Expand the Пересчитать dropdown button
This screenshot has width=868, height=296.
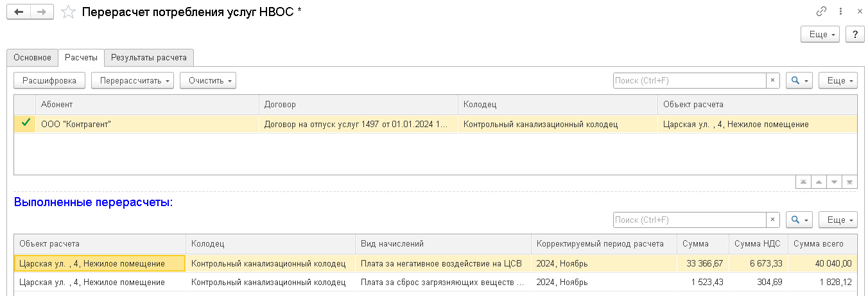133,80
